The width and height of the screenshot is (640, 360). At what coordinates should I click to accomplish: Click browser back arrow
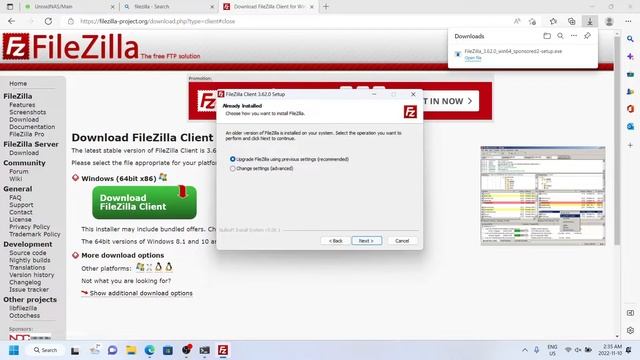[x=11, y=21]
